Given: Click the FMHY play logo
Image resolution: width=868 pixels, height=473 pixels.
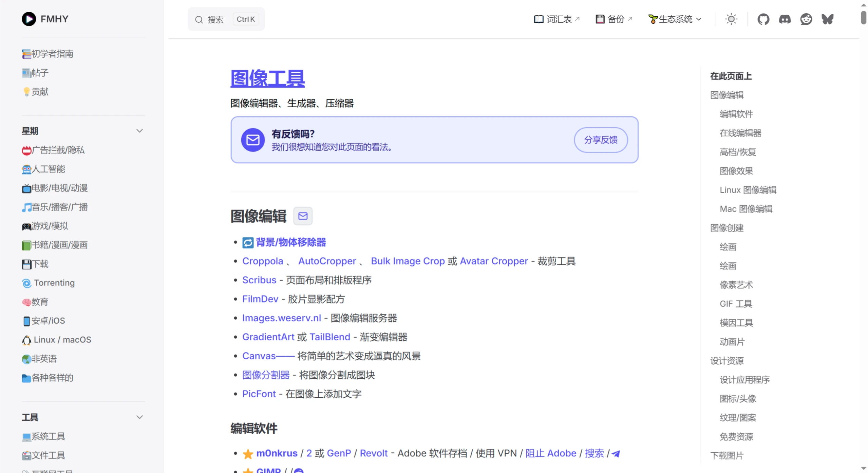Looking at the screenshot, I should [x=29, y=19].
